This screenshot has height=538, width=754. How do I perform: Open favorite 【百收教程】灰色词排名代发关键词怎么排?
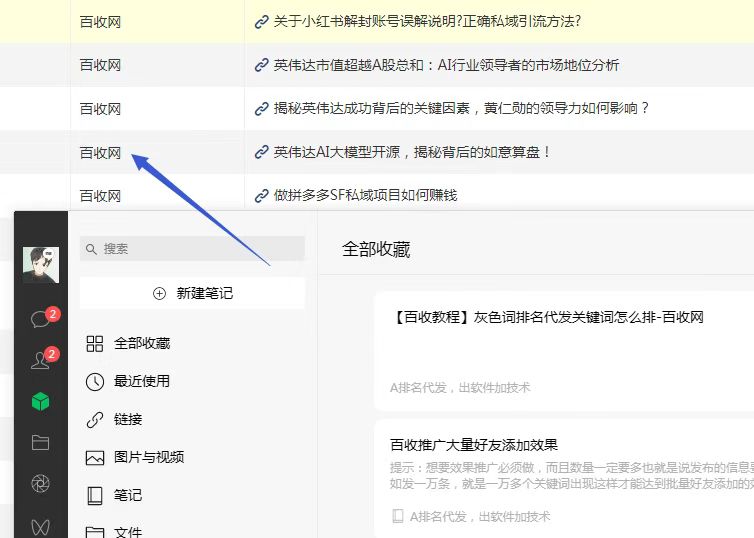pyautogui.click(x=564, y=351)
